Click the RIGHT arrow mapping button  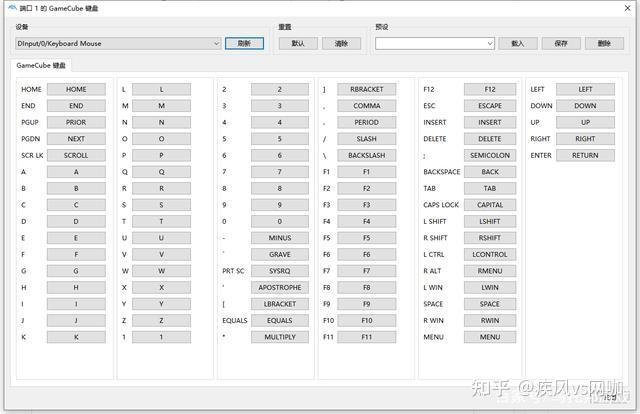click(585, 139)
